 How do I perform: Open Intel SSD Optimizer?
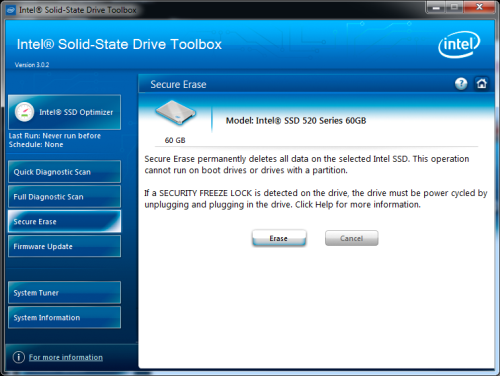(65, 112)
